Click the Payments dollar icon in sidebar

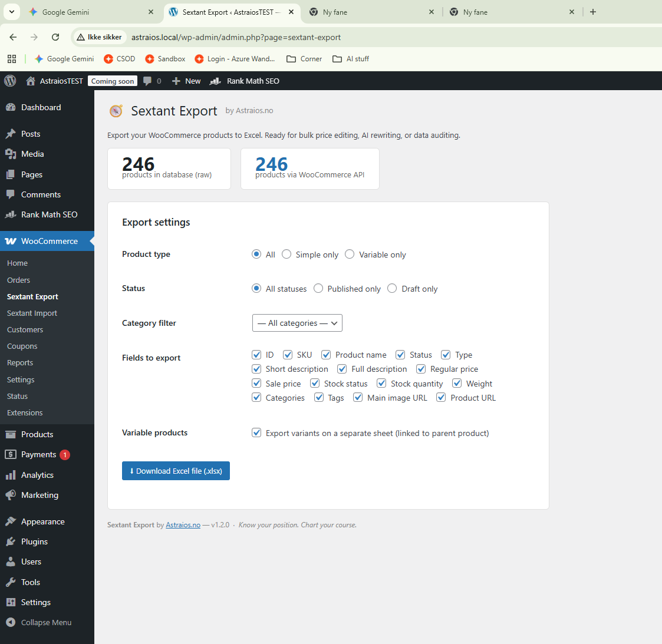[x=11, y=454]
